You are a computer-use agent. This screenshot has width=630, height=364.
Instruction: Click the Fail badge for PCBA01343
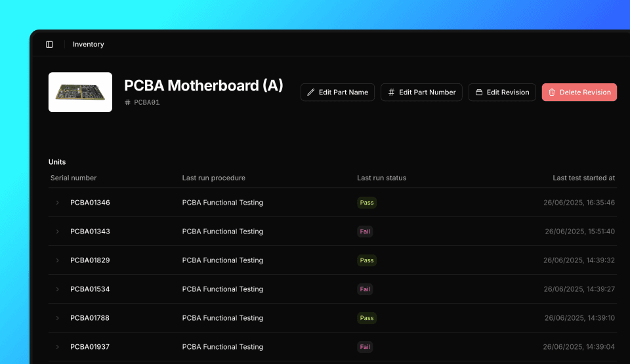pos(365,232)
